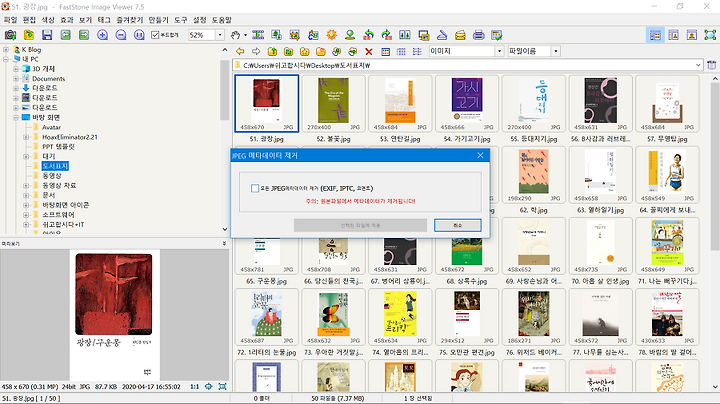This screenshot has height=404, width=720.
Task: Open the adjust lighting sun icon
Action: click(332, 35)
